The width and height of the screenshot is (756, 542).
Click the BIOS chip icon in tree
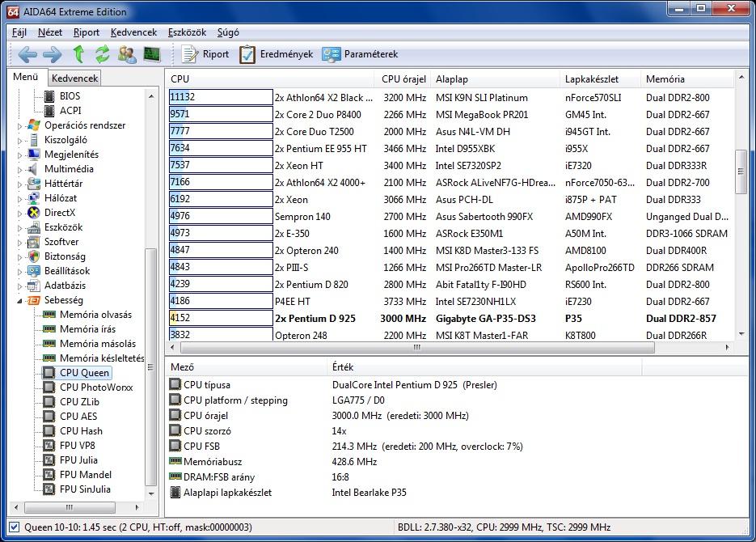[49, 96]
